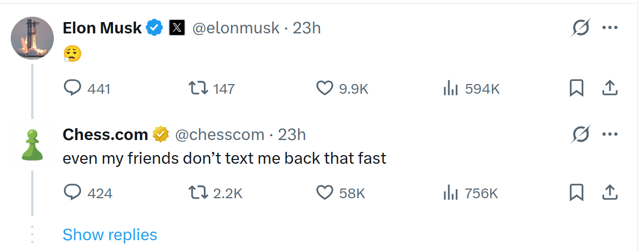Viewport: 644px width, 251px height.
Task: Bookmark Elon Musk's tweet
Action: click(576, 88)
